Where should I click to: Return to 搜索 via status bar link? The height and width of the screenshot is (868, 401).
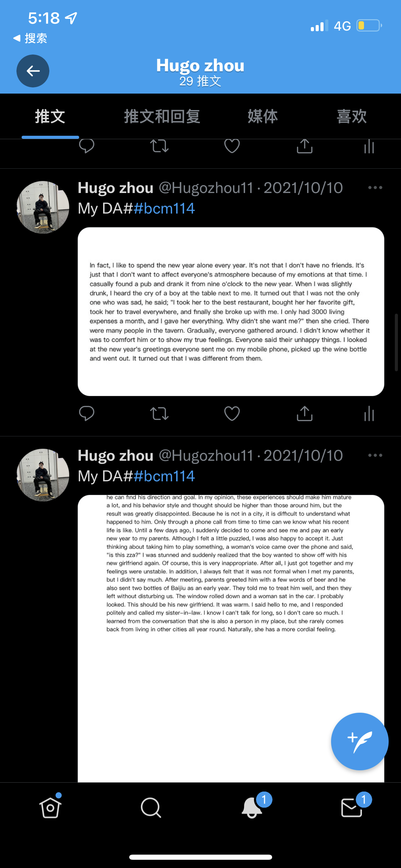30,38
